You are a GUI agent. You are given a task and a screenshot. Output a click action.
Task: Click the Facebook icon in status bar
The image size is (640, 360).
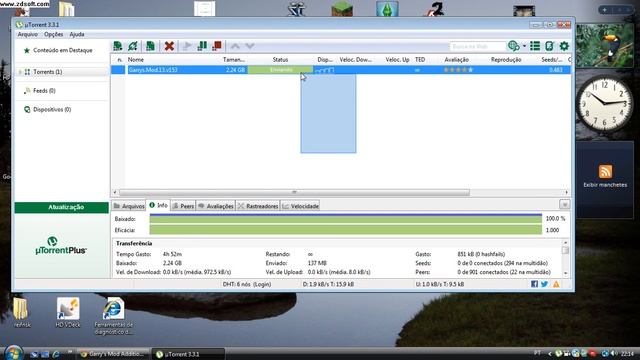[534, 284]
